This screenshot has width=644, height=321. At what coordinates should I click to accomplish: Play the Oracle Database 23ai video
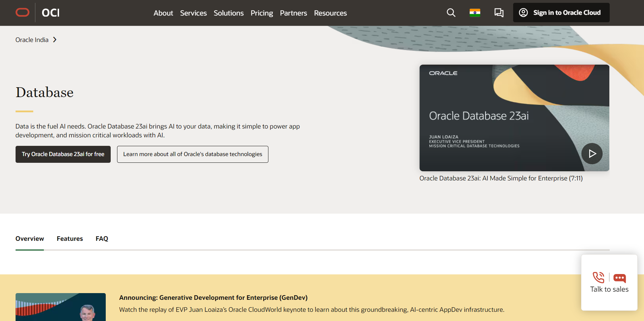point(592,153)
